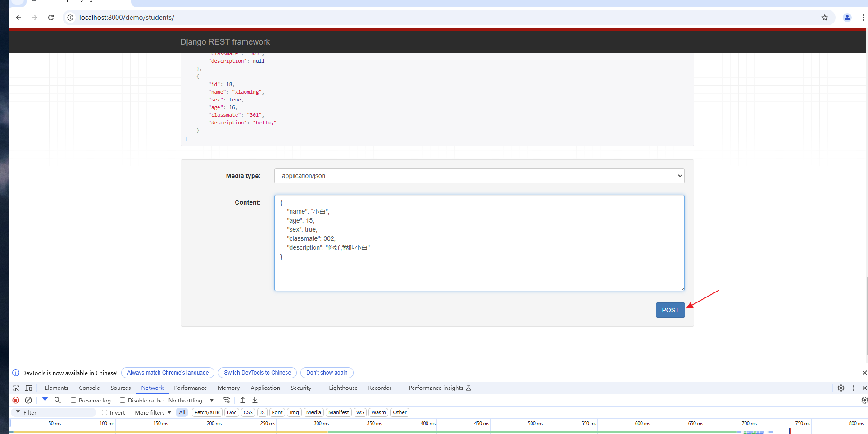The height and width of the screenshot is (434, 868).
Task: Switch to the Performance tab
Action: coord(191,388)
